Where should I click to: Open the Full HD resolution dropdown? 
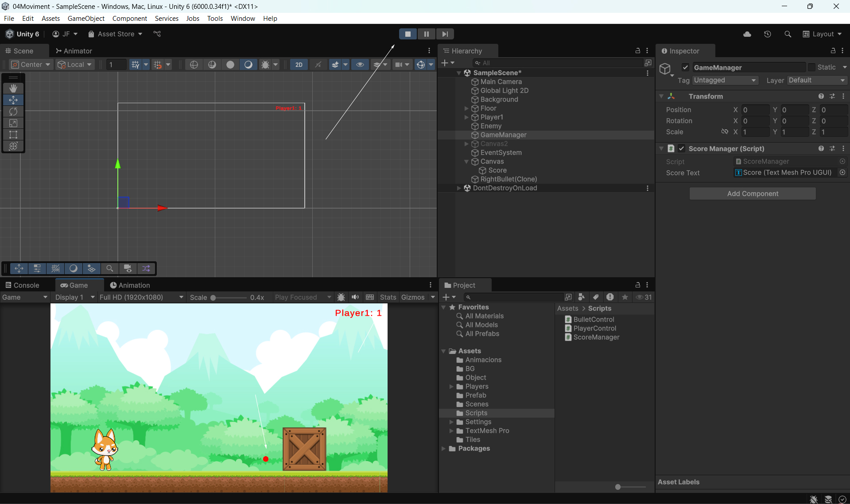pyautogui.click(x=141, y=297)
